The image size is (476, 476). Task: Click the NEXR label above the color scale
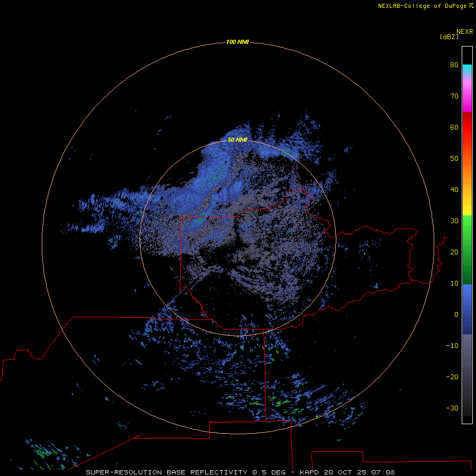pos(464,32)
